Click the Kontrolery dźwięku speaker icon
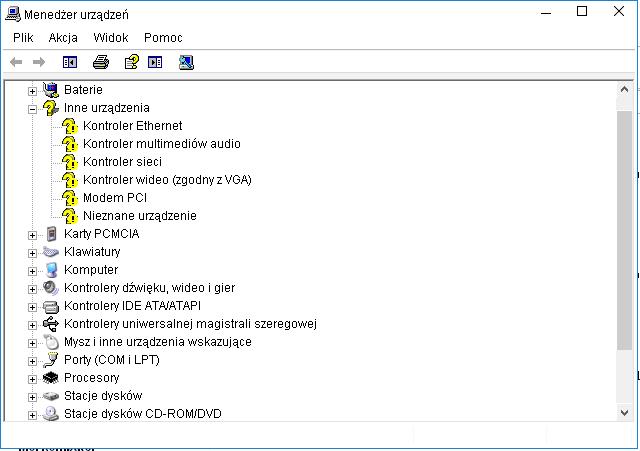 [51, 288]
